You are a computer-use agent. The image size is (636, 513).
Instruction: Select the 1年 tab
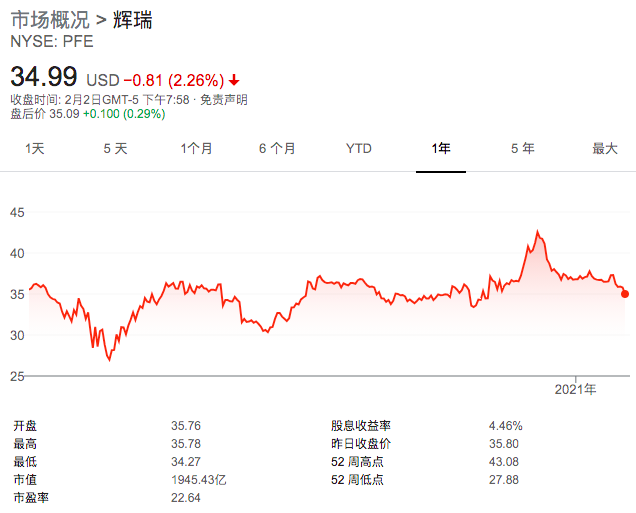441,148
